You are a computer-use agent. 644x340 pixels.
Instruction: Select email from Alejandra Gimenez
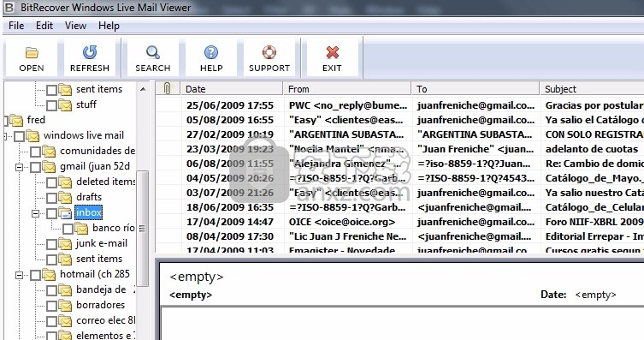click(x=399, y=164)
